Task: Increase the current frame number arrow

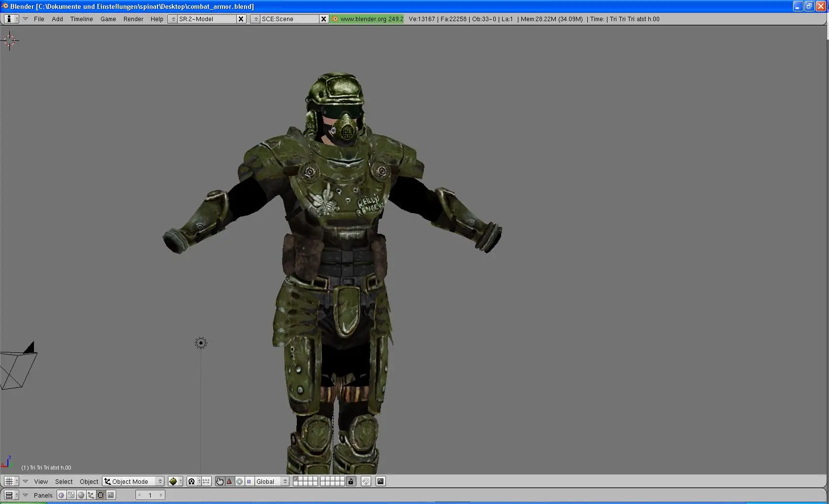Action: [161, 495]
